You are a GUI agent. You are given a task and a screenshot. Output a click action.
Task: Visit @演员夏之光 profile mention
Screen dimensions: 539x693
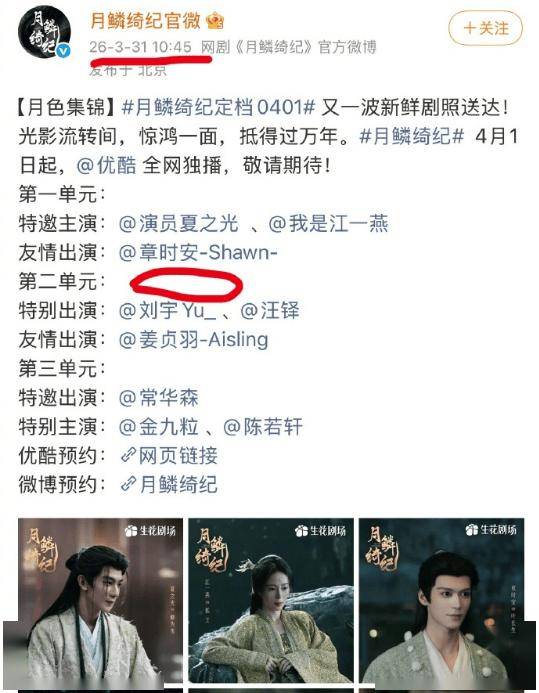coord(179,224)
